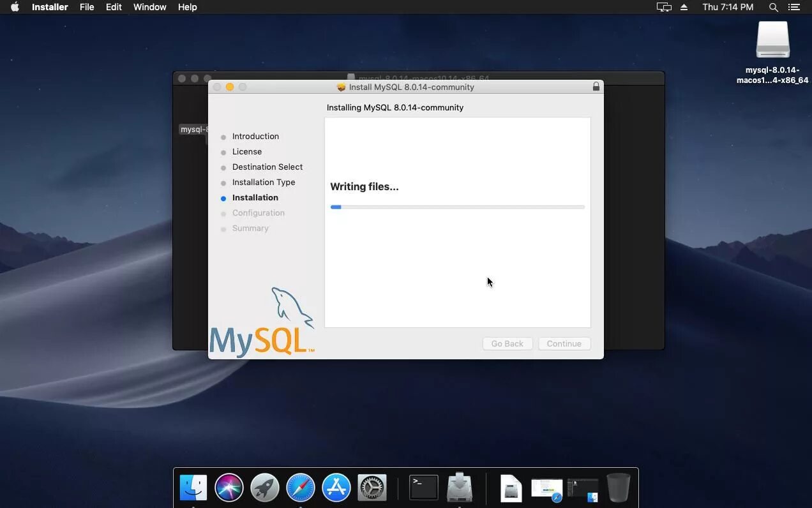Click the AirPlay display icon in menu bar
Image resolution: width=812 pixels, height=508 pixels.
[x=664, y=7]
